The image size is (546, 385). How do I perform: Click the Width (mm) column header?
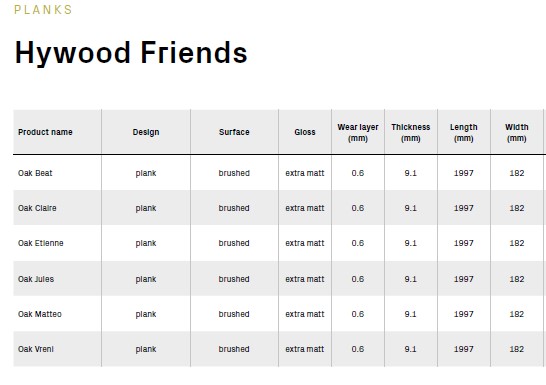click(517, 133)
